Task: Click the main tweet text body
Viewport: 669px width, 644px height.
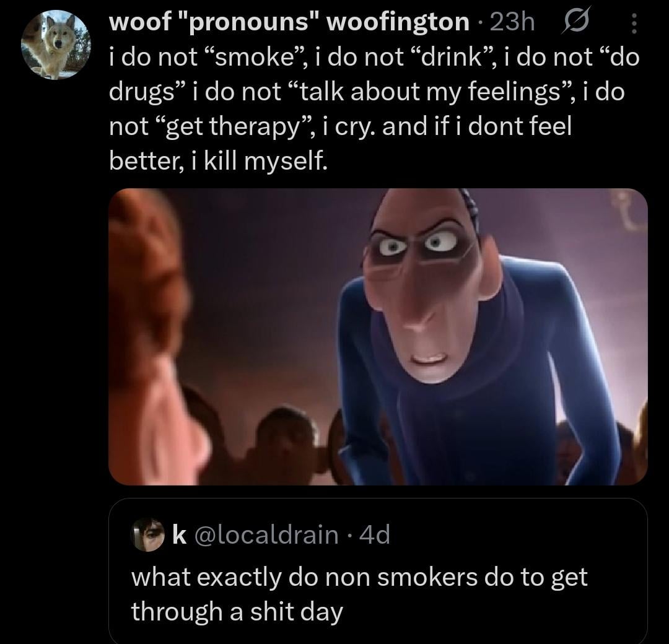Action: 374,109
